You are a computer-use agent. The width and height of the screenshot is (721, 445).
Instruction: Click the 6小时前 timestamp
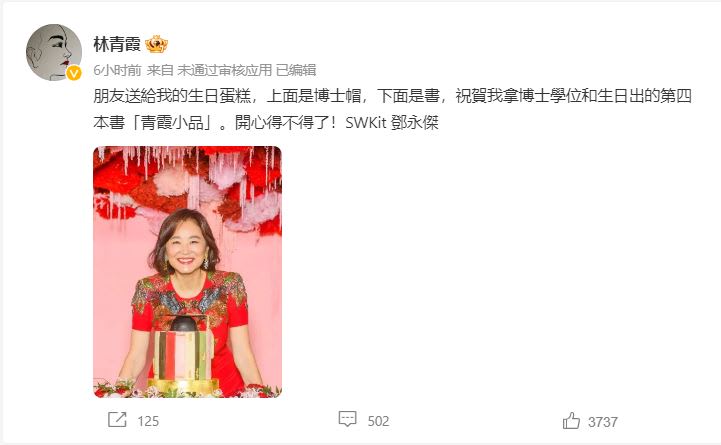tap(117, 70)
